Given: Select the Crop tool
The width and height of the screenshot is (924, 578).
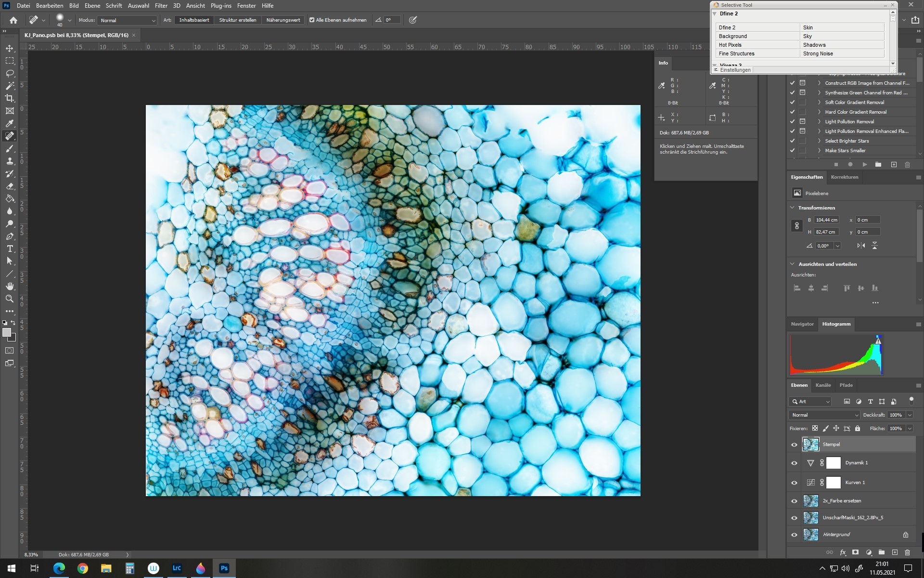Looking at the screenshot, I should pos(10,98).
